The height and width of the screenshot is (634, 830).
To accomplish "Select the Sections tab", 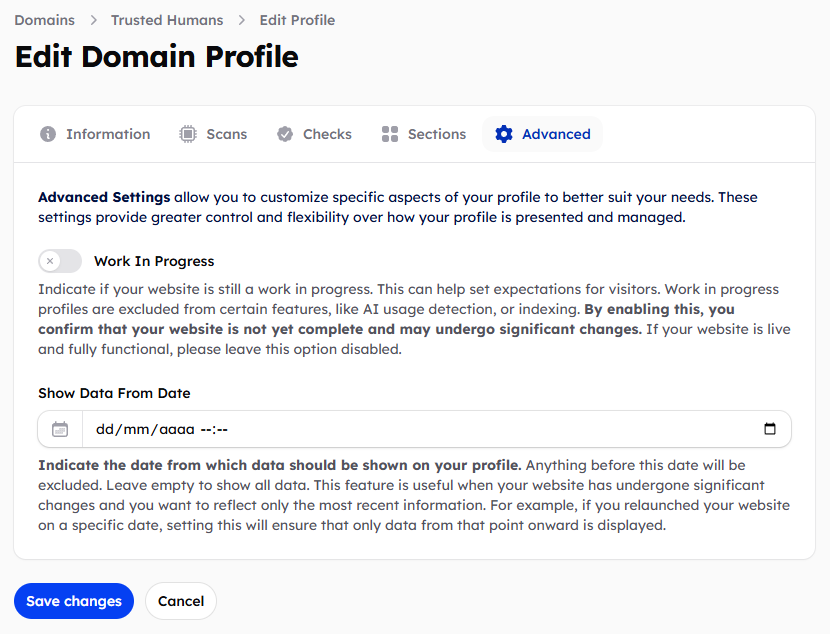I will pos(436,134).
